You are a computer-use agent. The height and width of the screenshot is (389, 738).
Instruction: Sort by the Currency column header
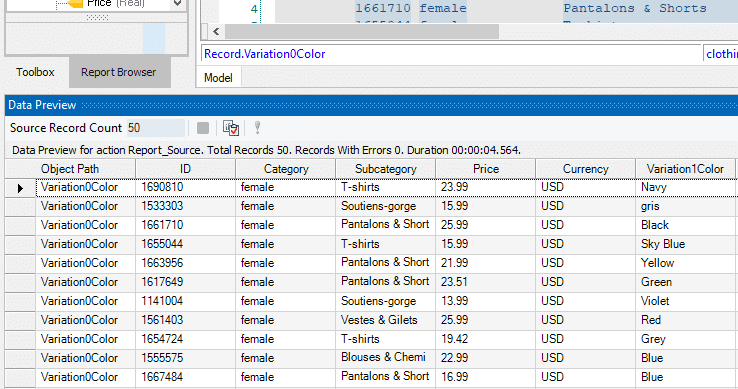tap(586, 169)
